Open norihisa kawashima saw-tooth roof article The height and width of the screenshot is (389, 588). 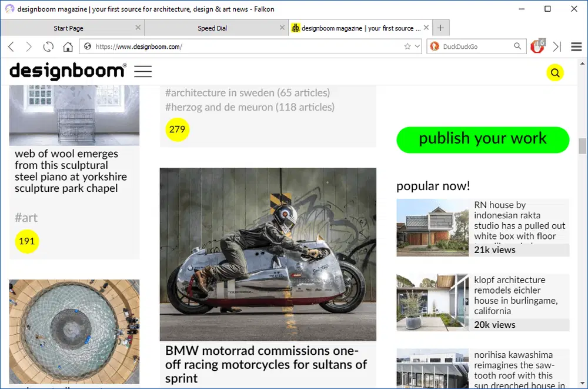pos(519,370)
